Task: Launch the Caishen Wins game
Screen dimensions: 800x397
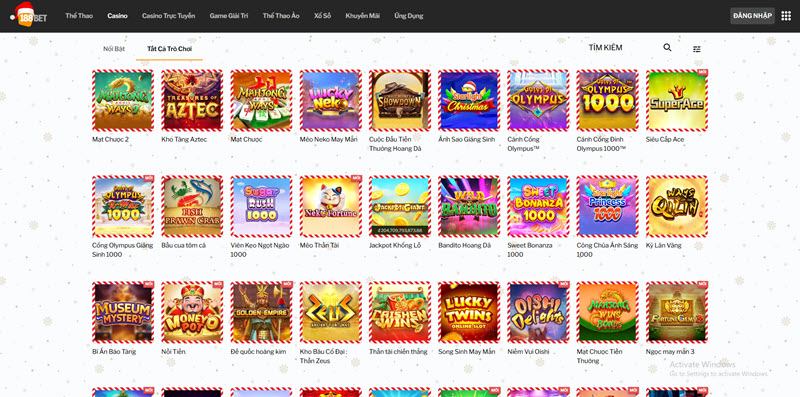Action: pyautogui.click(x=400, y=312)
